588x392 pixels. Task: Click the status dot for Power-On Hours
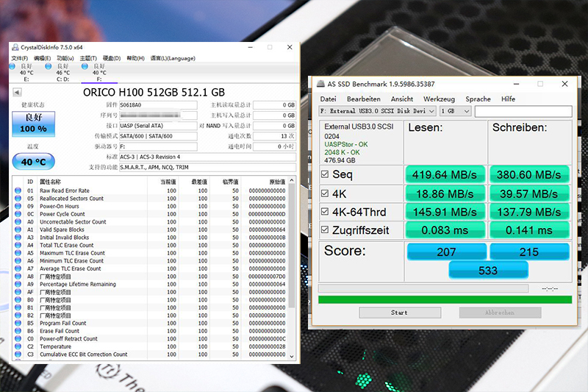pos(18,207)
